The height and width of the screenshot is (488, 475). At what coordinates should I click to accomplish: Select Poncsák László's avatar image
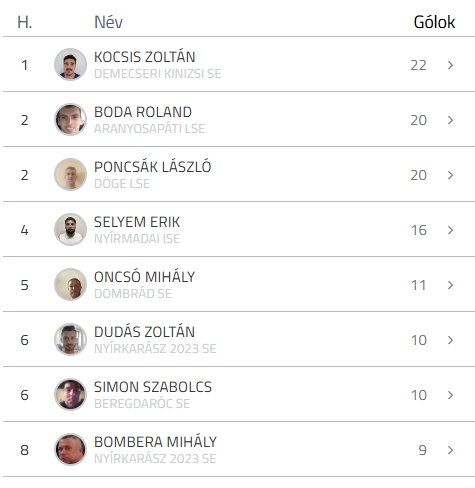pyautogui.click(x=70, y=174)
